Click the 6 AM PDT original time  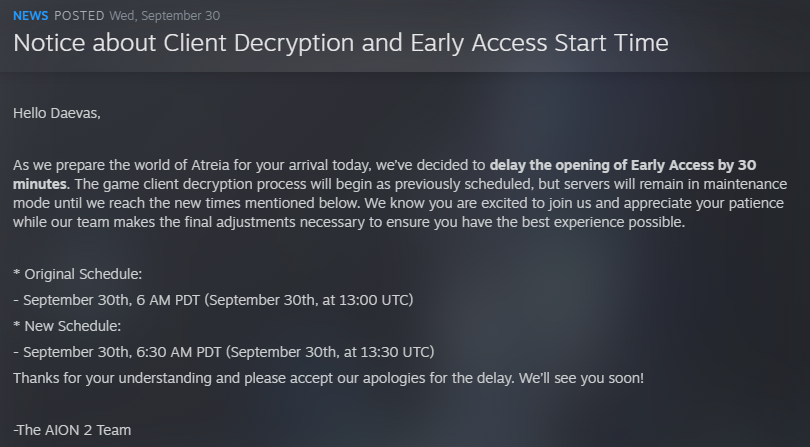pos(168,300)
